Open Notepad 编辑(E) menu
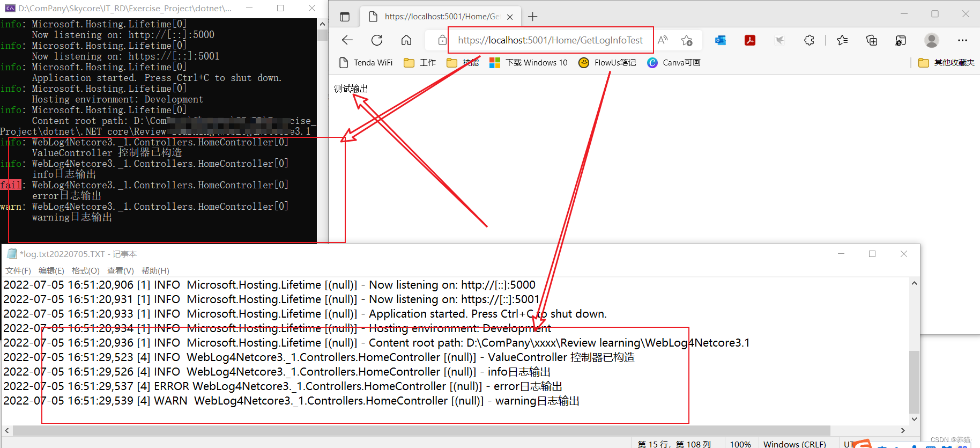Screen dimensions: 980x448 pyautogui.click(x=51, y=271)
